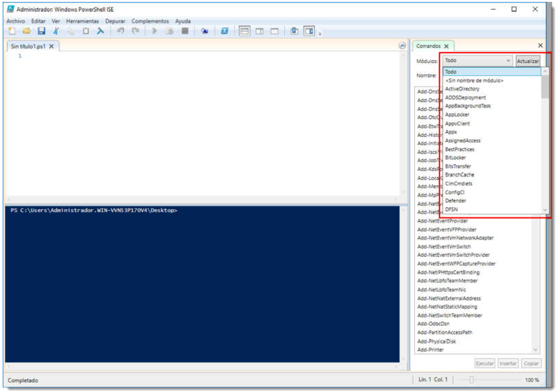Choose BitLocker in the module dropdown list
Screen dimensions: 557x392
coord(455,158)
